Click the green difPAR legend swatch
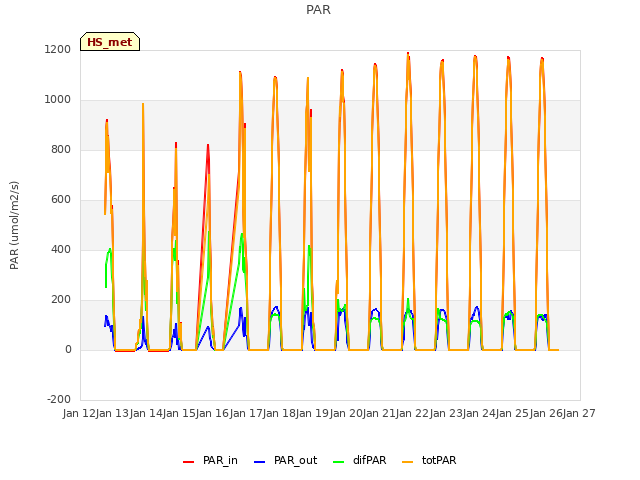The width and height of the screenshot is (640, 480). 339,462
